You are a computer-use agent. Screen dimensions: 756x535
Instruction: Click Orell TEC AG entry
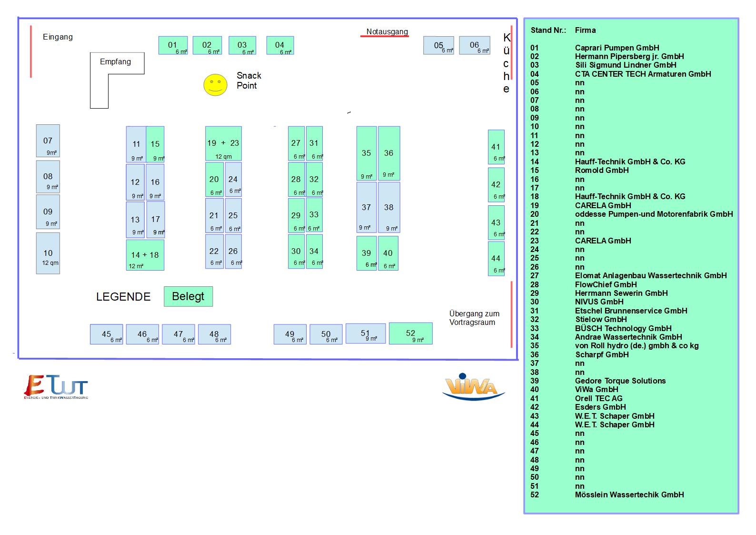(x=599, y=398)
